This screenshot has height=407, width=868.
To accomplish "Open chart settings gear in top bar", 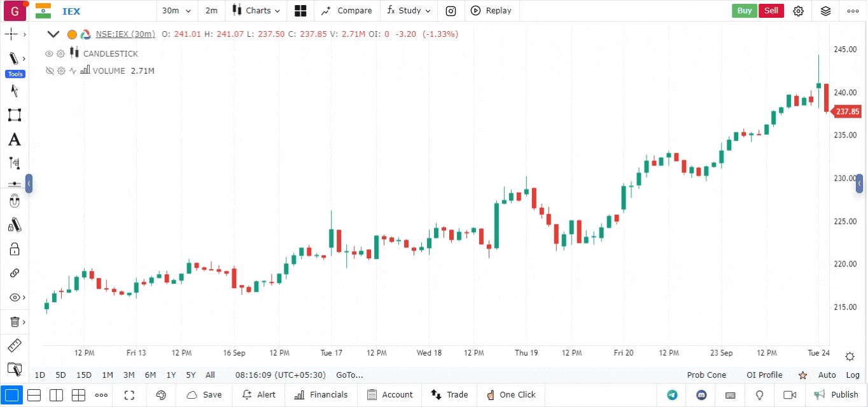I will point(799,11).
